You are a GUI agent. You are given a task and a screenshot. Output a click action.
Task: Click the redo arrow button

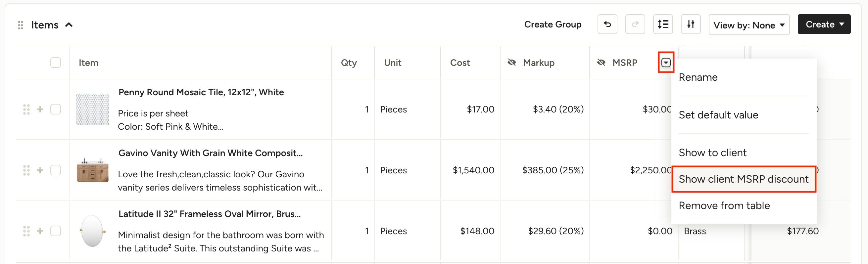[635, 24]
